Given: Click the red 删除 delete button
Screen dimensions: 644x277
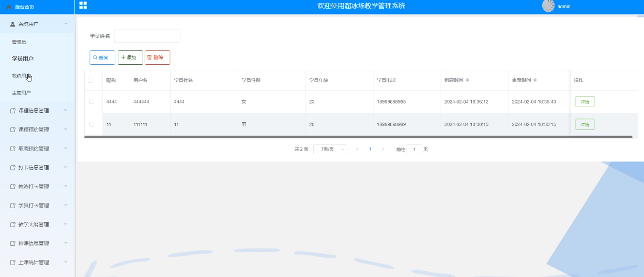Looking at the screenshot, I should tap(157, 57).
